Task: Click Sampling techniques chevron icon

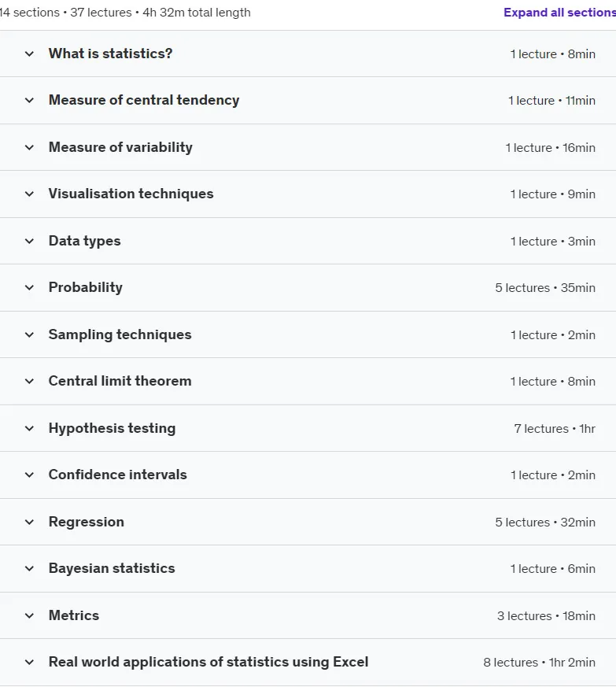Action: pyautogui.click(x=29, y=335)
